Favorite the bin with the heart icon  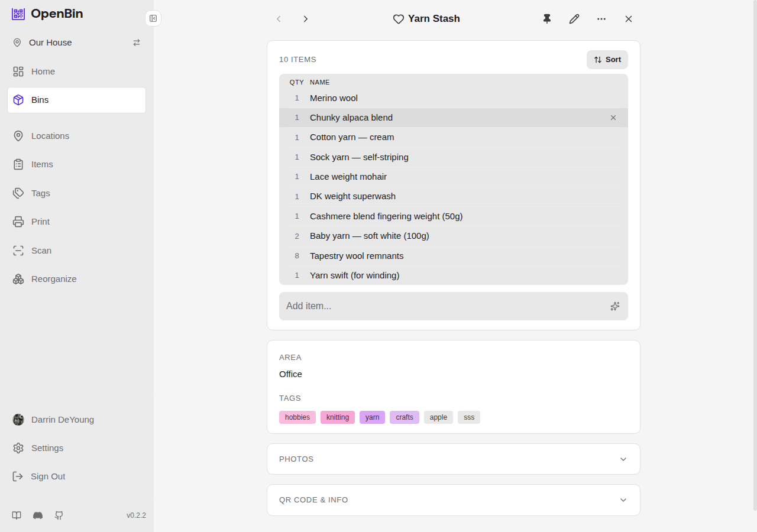(399, 19)
